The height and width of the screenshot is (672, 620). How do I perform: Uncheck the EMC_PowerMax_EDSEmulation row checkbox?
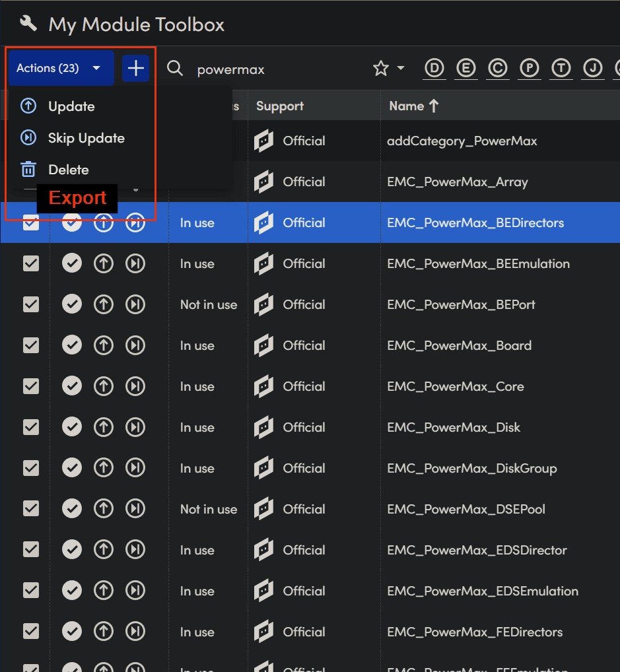tap(31, 591)
